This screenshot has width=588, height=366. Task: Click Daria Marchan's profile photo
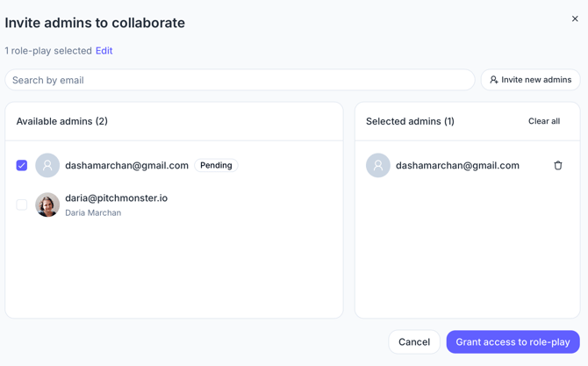click(x=47, y=205)
